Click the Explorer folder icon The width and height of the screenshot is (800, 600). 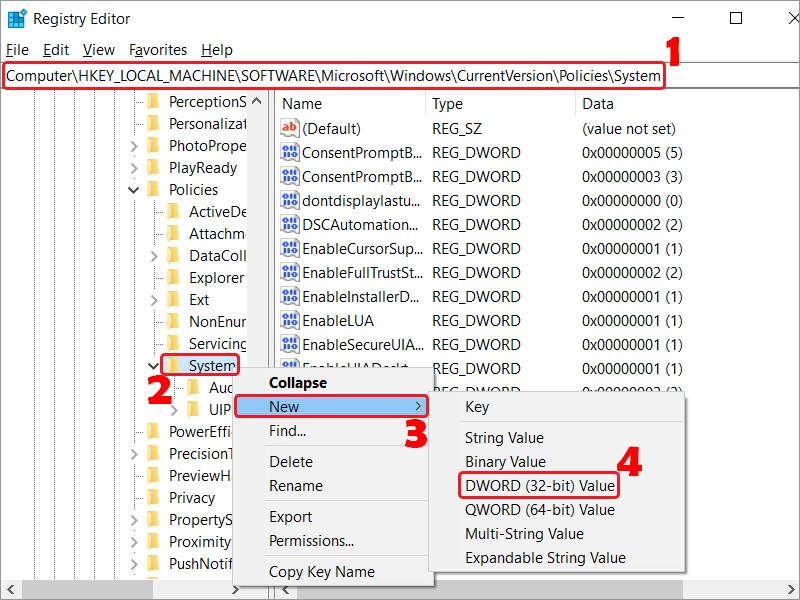173,277
